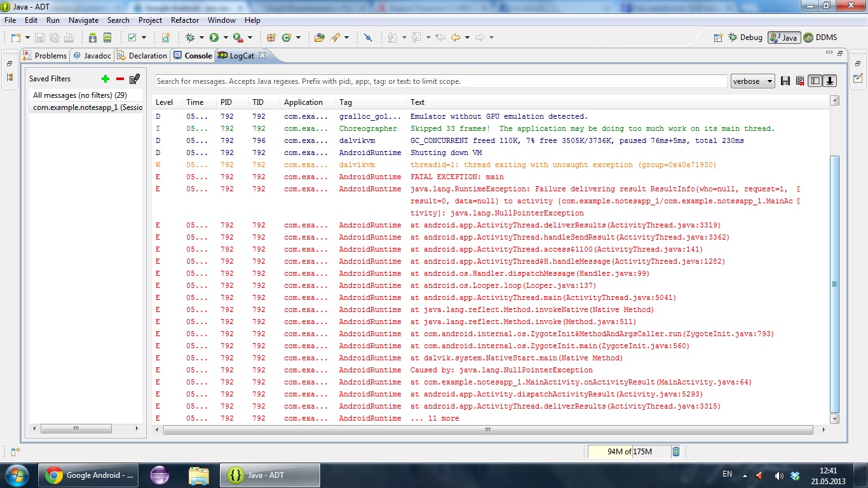The height and width of the screenshot is (488, 868).
Task: Click the Debug bug toolbar icon
Action: (x=189, y=37)
